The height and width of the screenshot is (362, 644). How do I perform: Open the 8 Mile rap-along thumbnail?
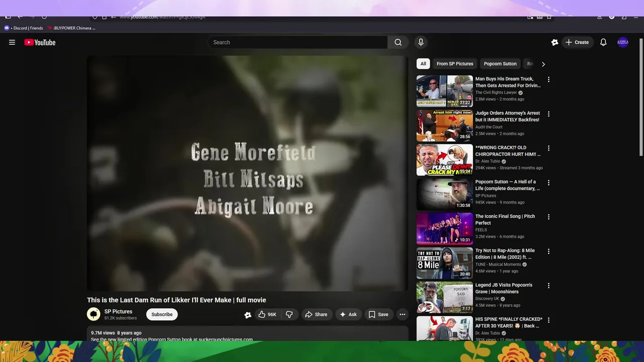click(x=445, y=263)
